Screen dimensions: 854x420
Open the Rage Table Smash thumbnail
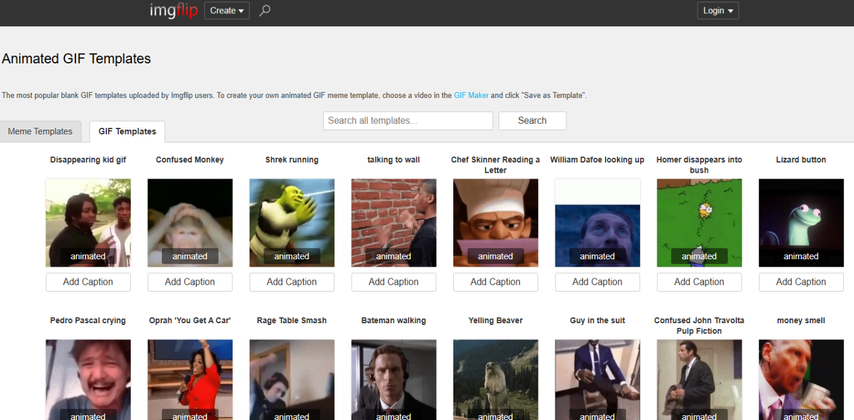coord(292,380)
